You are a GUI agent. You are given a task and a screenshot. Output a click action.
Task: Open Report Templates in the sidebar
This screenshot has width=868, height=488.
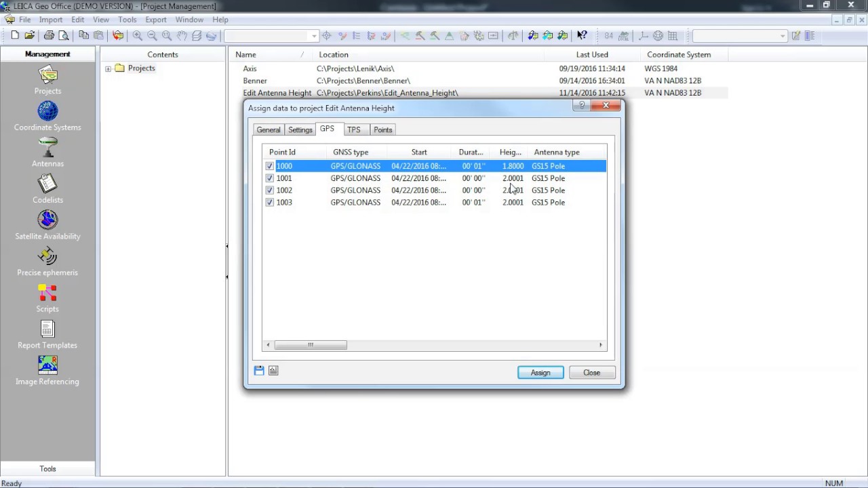tap(47, 334)
